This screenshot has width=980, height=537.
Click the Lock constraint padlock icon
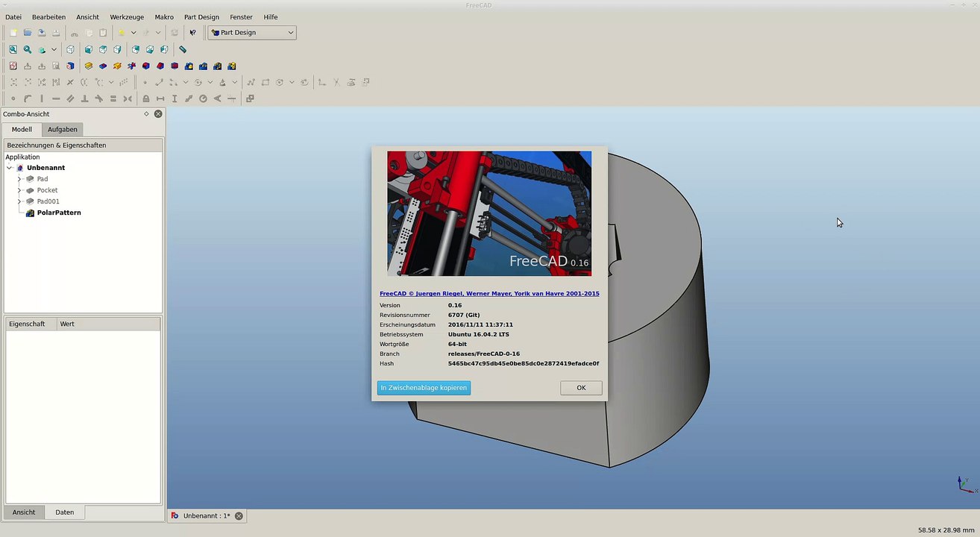click(x=146, y=98)
